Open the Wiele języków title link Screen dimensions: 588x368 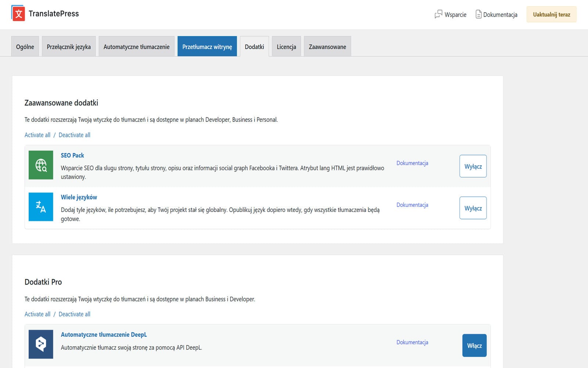pos(79,197)
